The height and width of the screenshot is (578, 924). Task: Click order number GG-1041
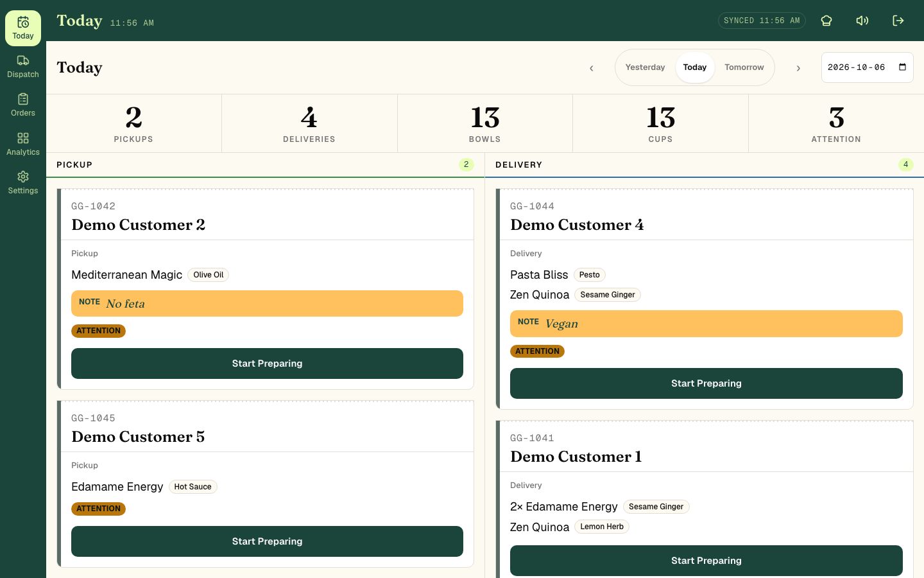tap(532, 438)
